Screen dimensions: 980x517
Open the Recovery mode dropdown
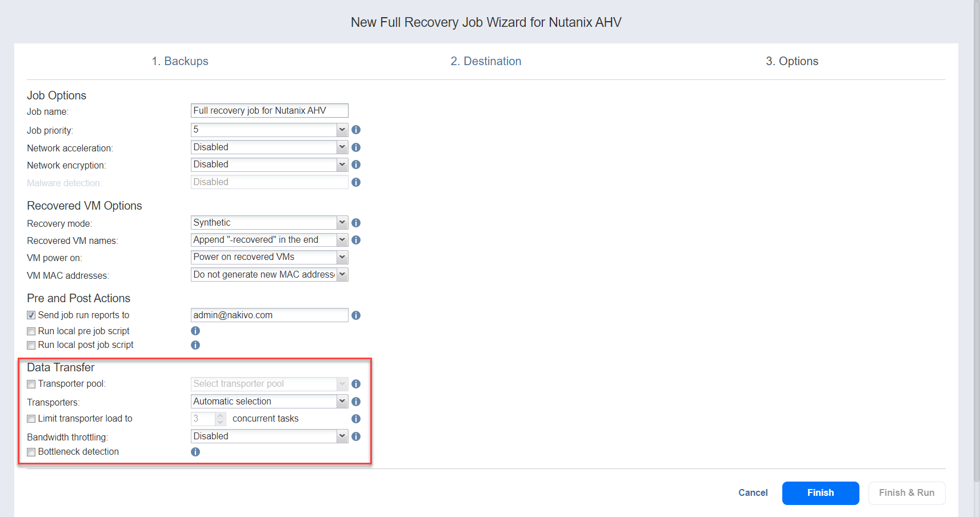(x=269, y=223)
